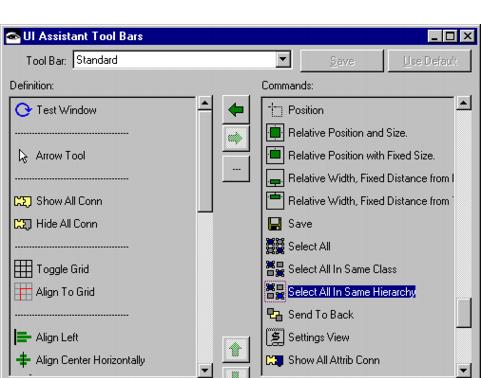Select the Align To Grid icon
Screen dimensions: 482x378
pos(23,292)
